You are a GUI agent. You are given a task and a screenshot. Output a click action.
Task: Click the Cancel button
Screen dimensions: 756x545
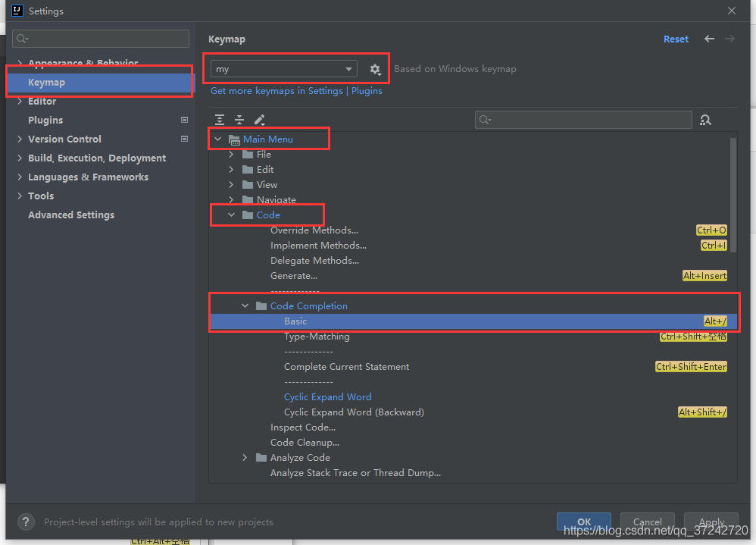[x=647, y=522]
